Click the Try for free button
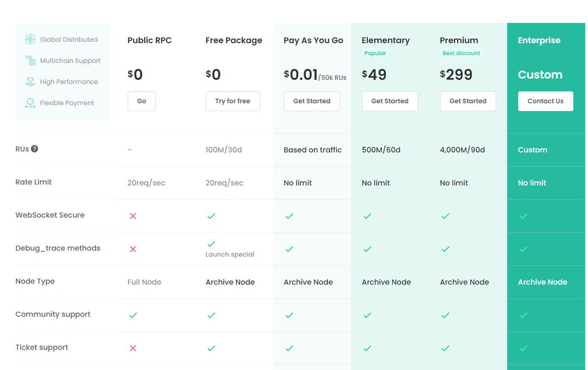Image resolution: width=588 pixels, height=370 pixels. coord(233,101)
